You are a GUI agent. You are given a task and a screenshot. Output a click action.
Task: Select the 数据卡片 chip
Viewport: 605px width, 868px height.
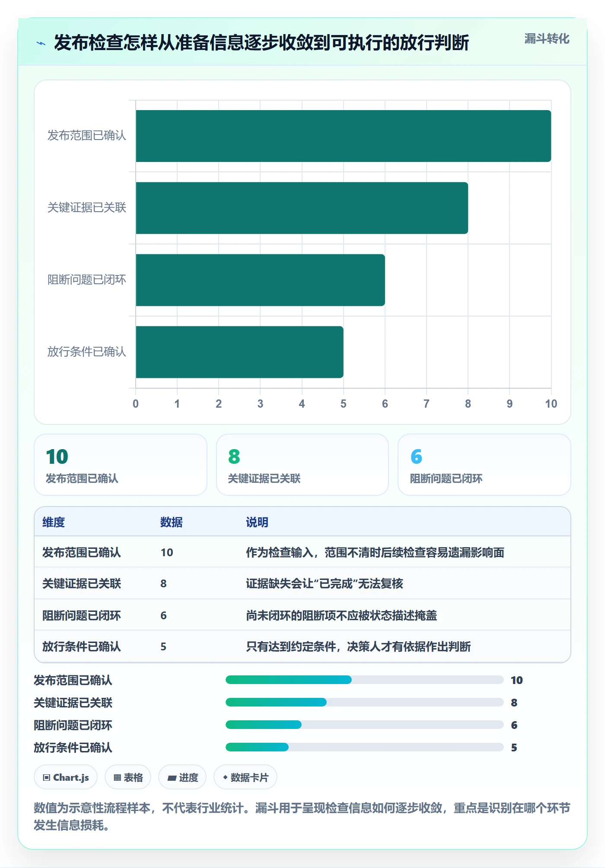[x=245, y=777]
